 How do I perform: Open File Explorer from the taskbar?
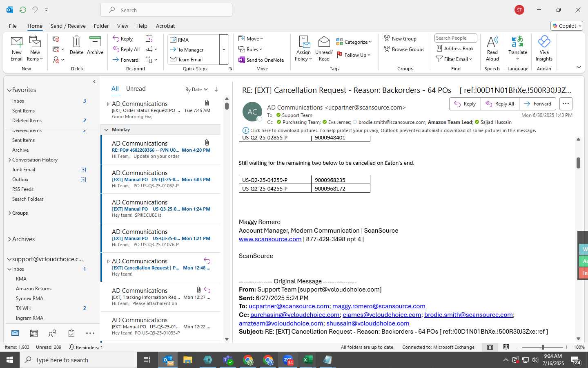187,360
